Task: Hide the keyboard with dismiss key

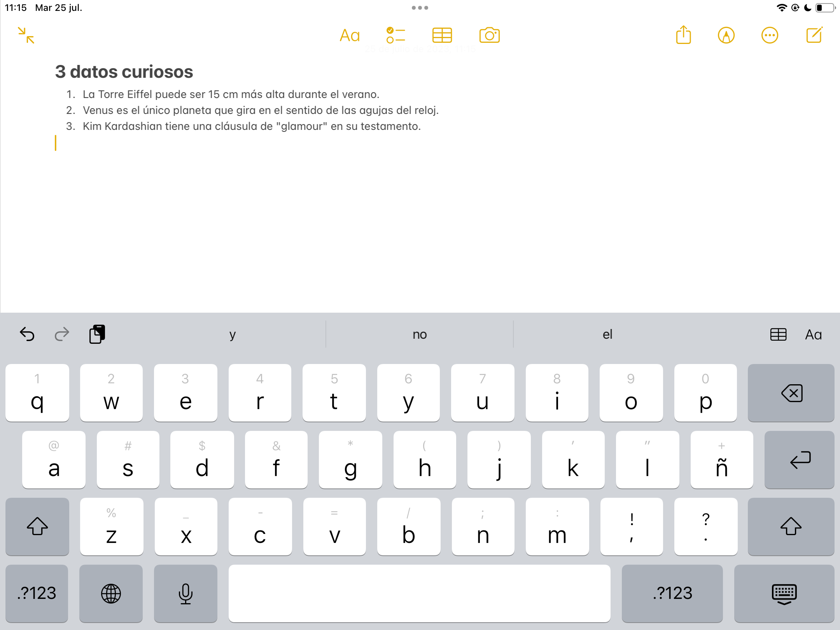Action: coord(784,593)
